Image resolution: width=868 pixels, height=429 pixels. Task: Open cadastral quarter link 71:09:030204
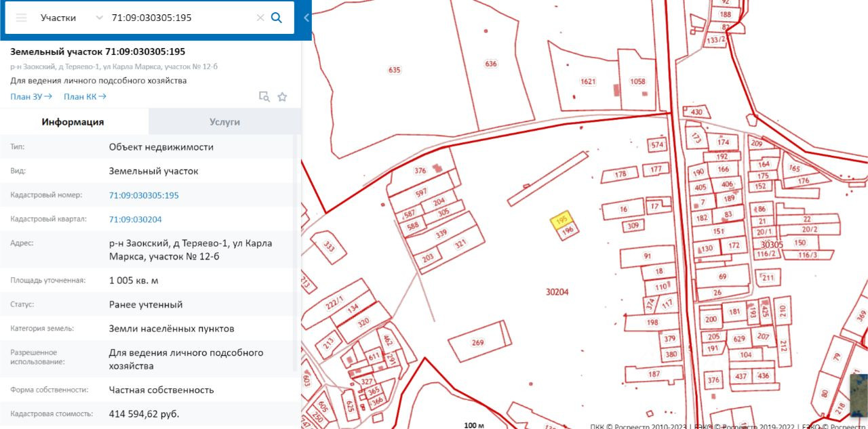[x=135, y=220]
